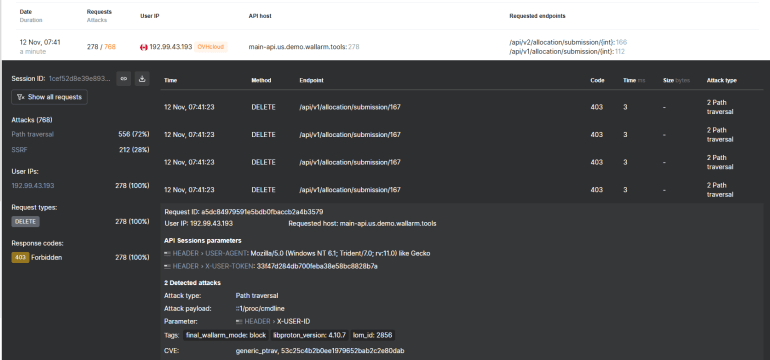
Task: Click the API Sessions parameters heading
Action: click(203, 241)
